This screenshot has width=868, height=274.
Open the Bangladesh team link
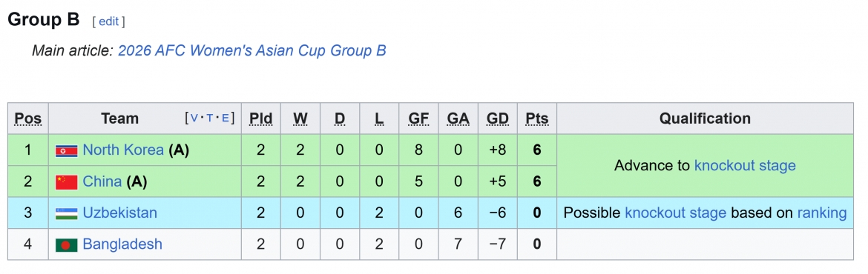[122, 244]
